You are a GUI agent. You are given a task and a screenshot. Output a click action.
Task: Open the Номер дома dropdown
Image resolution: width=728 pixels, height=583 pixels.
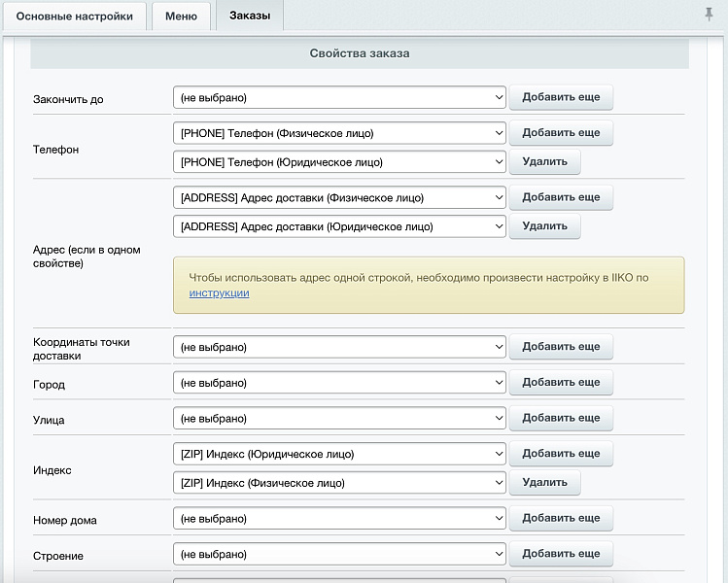click(x=339, y=519)
